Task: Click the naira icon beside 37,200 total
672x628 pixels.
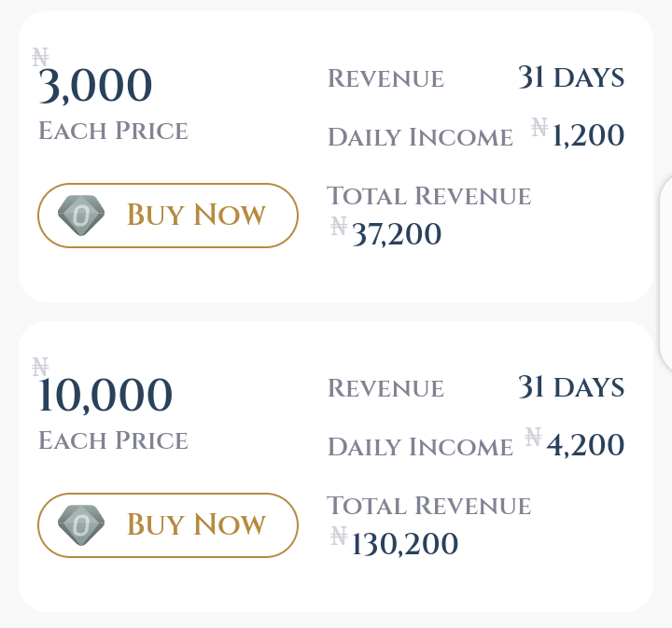Action: pyautogui.click(x=339, y=226)
